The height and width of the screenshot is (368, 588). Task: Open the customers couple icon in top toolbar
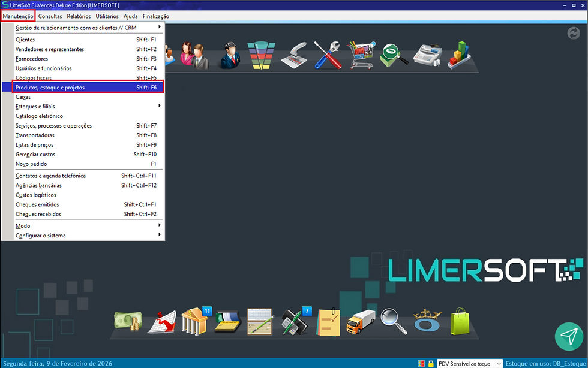[194, 55]
